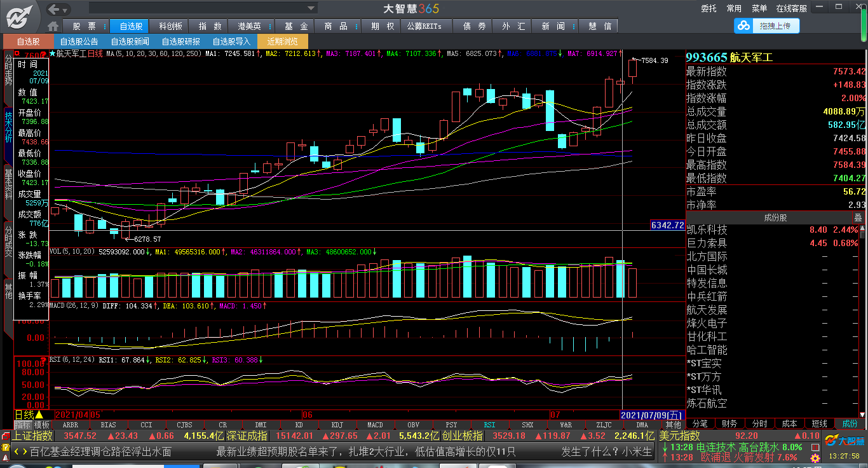
Task: Switch to the 期权 tab
Action: (x=383, y=26)
